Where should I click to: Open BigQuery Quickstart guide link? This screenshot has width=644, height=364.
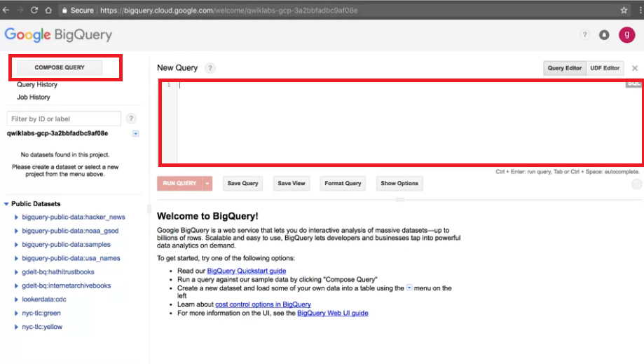point(247,271)
